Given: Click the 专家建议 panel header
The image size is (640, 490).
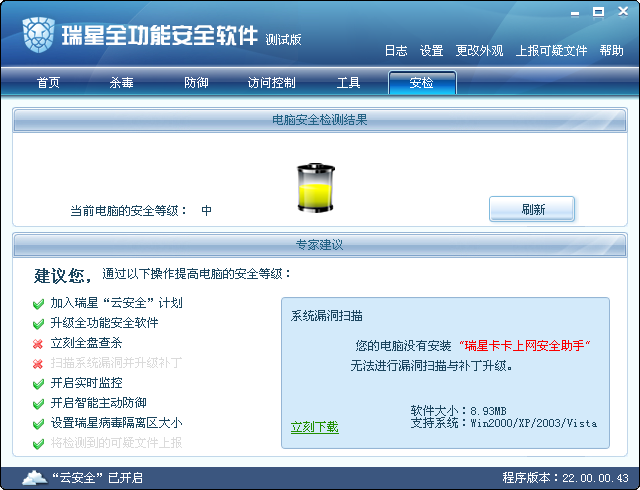Looking at the screenshot, I should [320, 245].
